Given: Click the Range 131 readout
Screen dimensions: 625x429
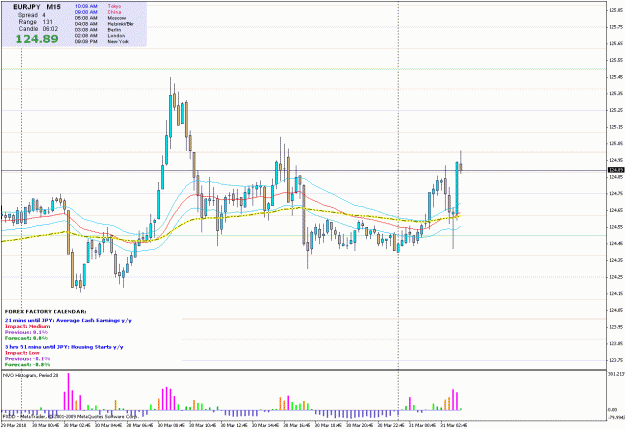Looking at the screenshot, I should [35, 22].
